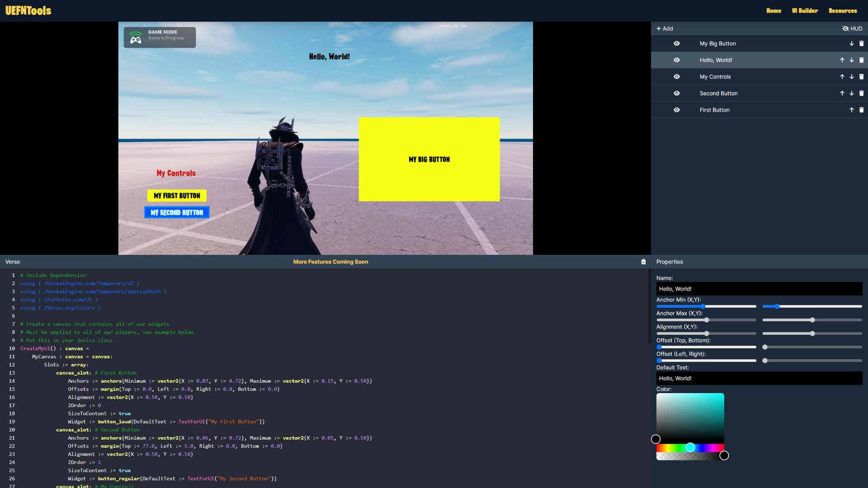This screenshot has height=488, width=868.
Task: Click the UEFNTools logo
Action: (x=28, y=10)
